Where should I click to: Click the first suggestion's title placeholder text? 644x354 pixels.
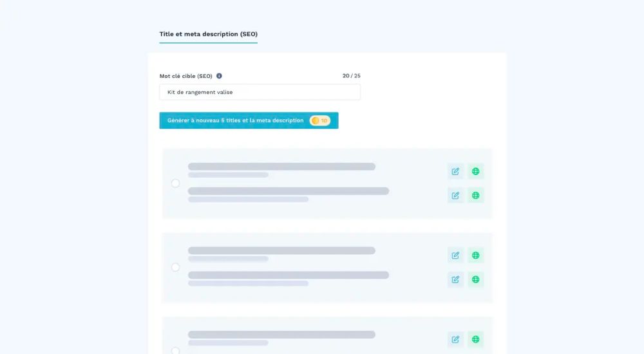point(281,167)
